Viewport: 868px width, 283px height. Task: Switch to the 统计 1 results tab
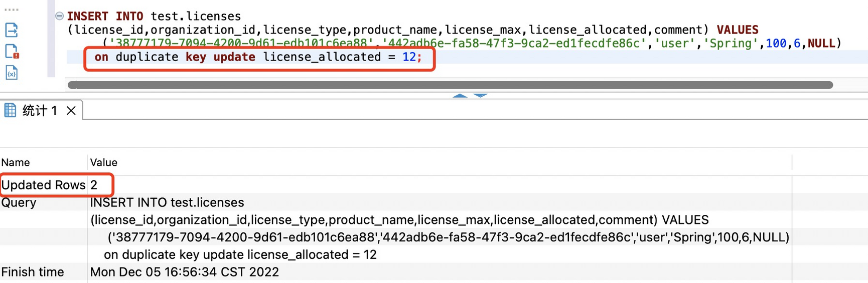pos(40,111)
